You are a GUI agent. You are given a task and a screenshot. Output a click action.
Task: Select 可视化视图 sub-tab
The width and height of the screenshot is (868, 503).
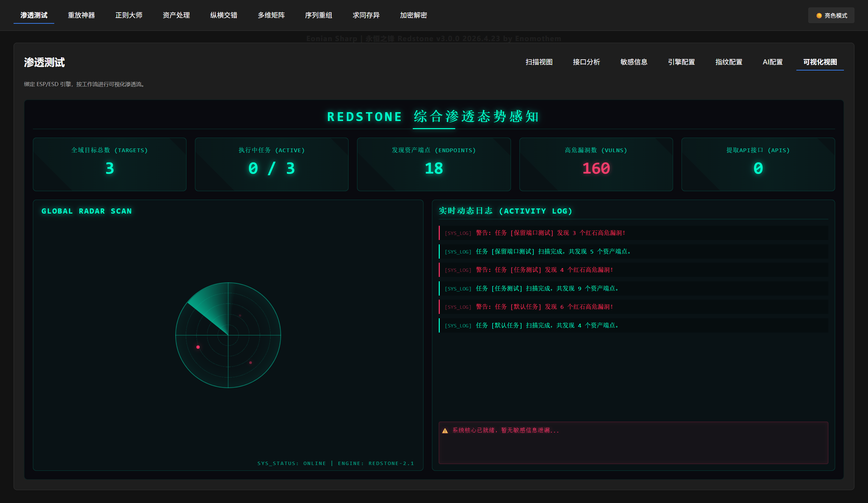coord(820,62)
